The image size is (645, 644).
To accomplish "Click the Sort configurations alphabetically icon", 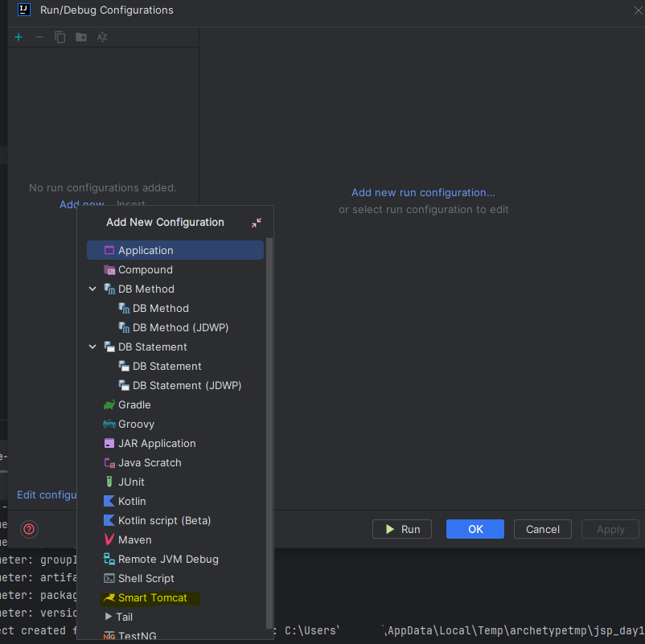I will [x=102, y=37].
